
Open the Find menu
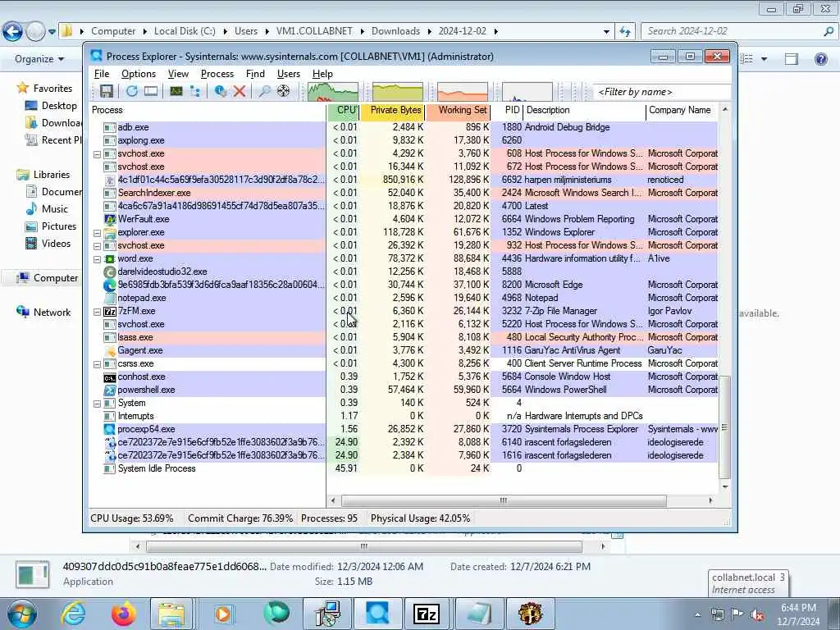click(x=255, y=74)
